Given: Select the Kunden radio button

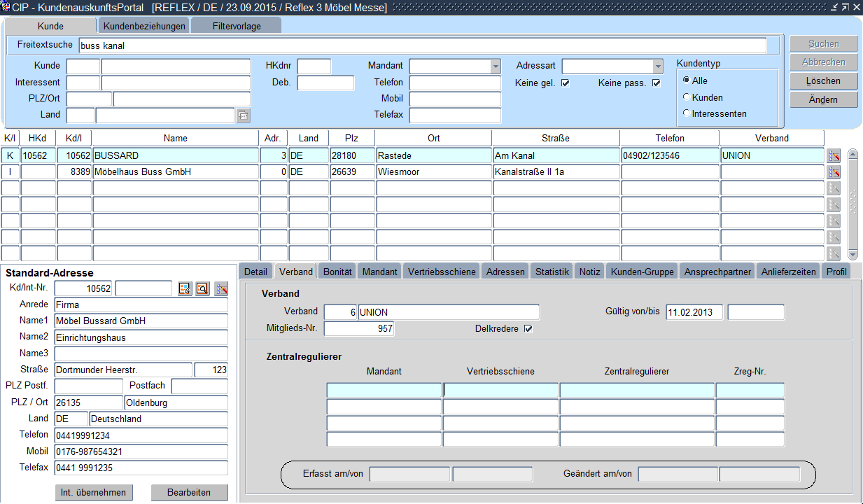Looking at the screenshot, I should [687, 97].
